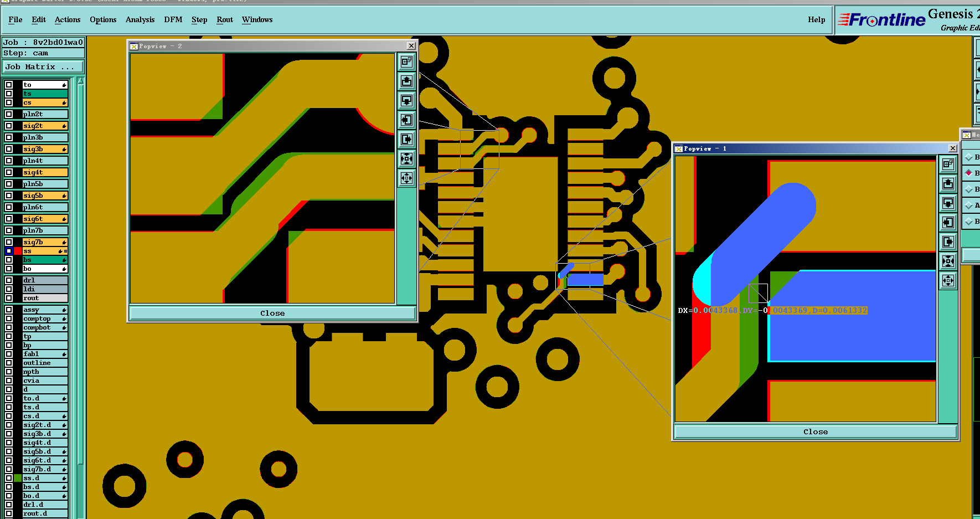Select the assy layer name

45,310
